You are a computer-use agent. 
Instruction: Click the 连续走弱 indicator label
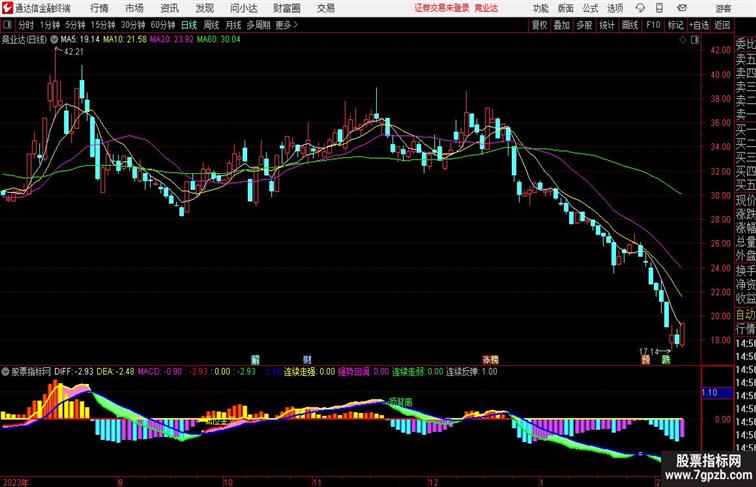pos(408,372)
